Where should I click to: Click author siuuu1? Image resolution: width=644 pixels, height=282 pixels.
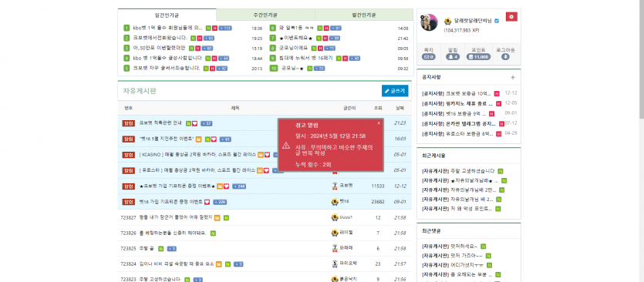[346, 217]
